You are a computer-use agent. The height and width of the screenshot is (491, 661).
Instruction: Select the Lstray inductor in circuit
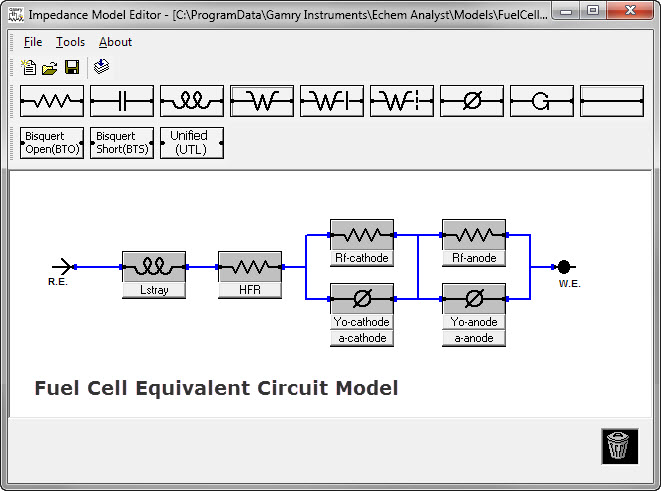(154, 267)
